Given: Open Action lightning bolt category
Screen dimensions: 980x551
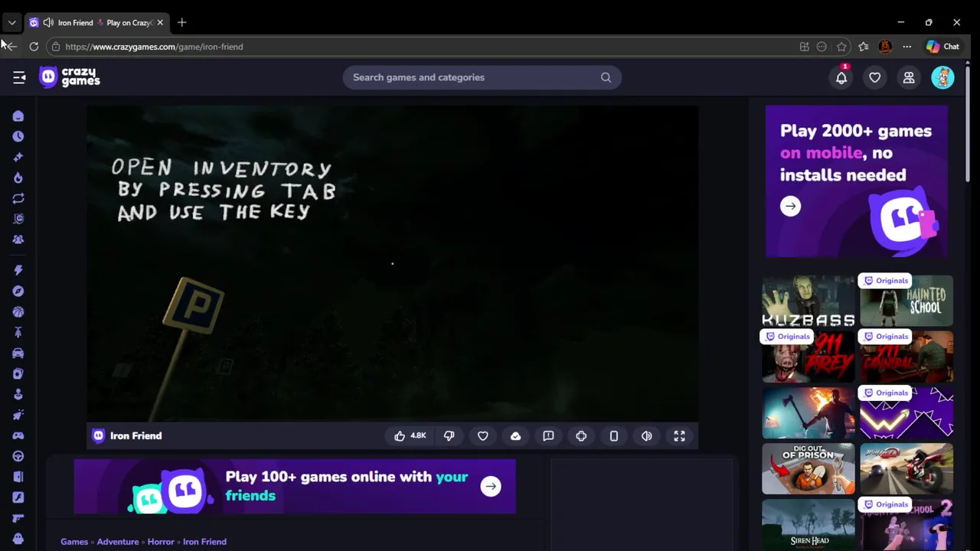Looking at the screenshot, I should pos(18,270).
